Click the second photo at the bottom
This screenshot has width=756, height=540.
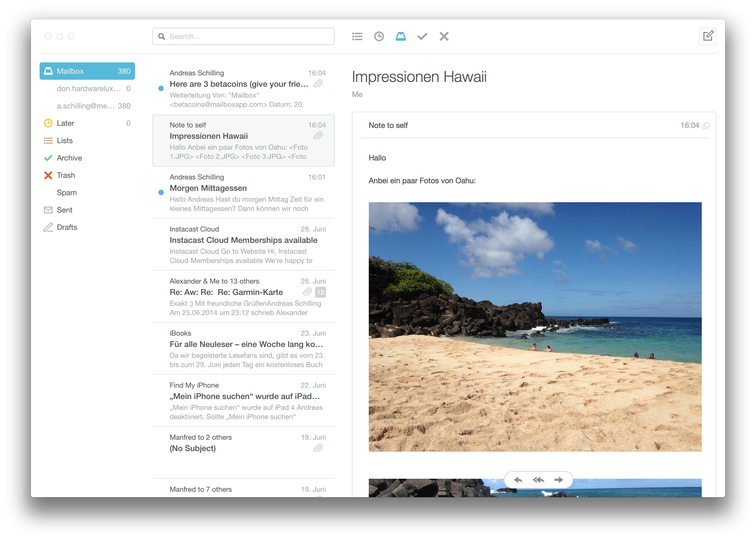click(x=535, y=488)
